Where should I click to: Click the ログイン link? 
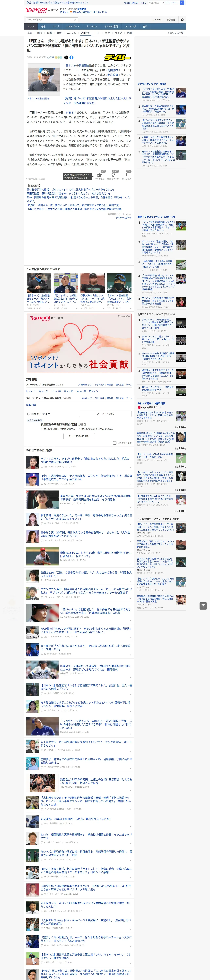(x=64, y=12)
